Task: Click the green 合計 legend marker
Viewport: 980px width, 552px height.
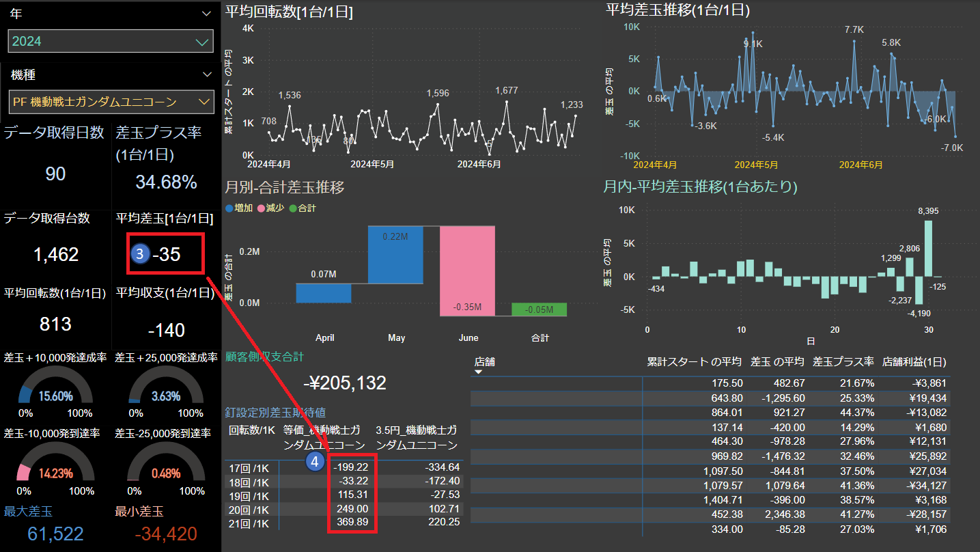Action: pyautogui.click(x=292, y=208)
